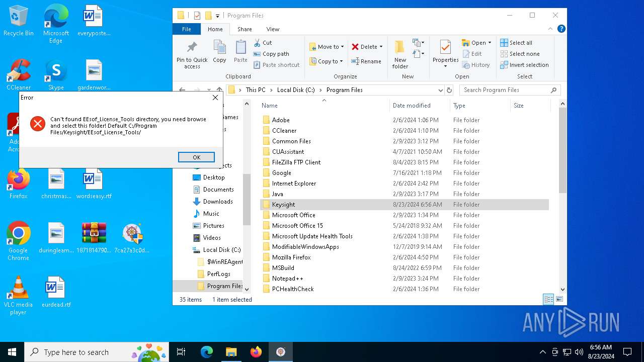Image resolution: width=644 pixels, height=362 pixels.
Task: Click Select all in ribbon
Action: click(516, 43)
